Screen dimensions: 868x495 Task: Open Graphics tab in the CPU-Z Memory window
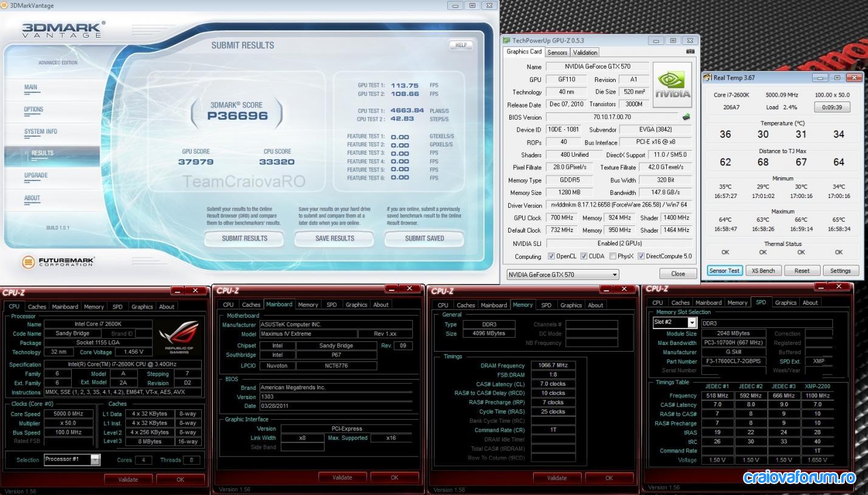571,305
